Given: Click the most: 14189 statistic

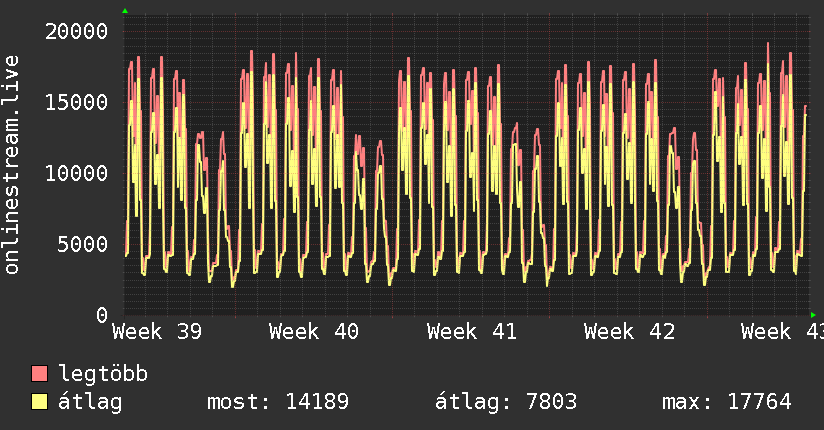Looking at the screenshot, I should coord(278,402).
